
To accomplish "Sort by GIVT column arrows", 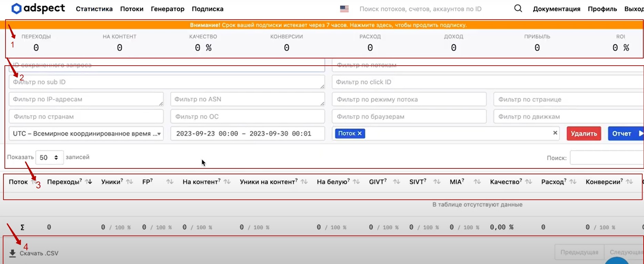I will click(x=397, y=182).
